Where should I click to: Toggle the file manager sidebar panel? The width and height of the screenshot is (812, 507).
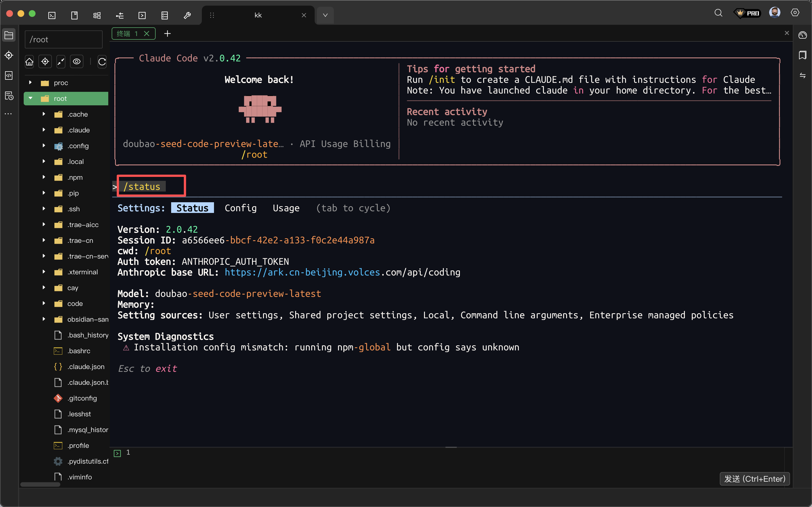pyautogui.click(x=9, y=35)
